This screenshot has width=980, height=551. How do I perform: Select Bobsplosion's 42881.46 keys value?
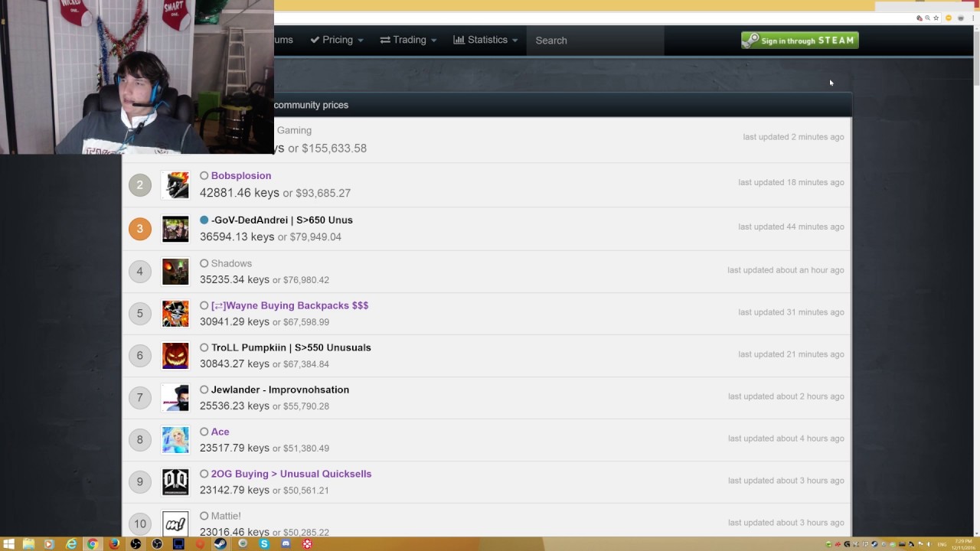click(240, 193)
